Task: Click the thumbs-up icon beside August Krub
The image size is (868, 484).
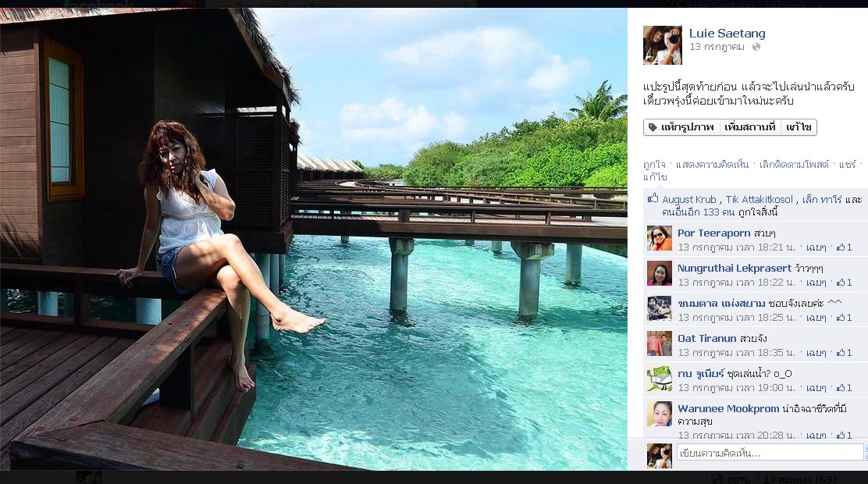Action: coord(653,199)
